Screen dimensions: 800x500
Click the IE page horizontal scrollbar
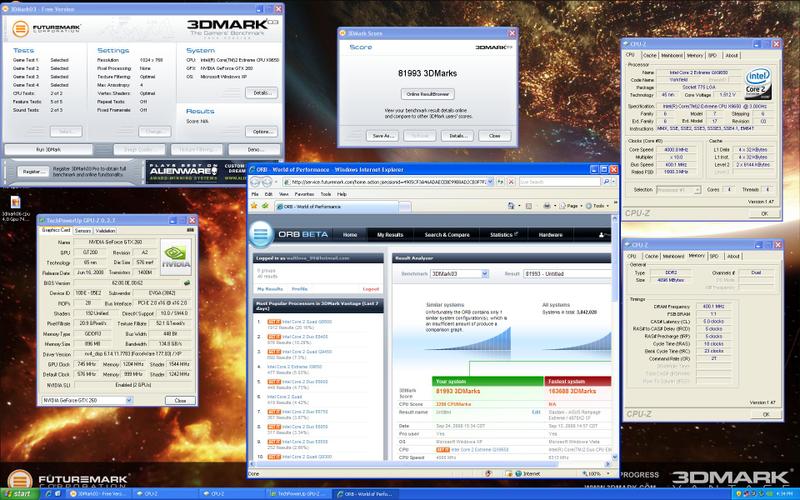pyautogui.click(x=430, y=464)
